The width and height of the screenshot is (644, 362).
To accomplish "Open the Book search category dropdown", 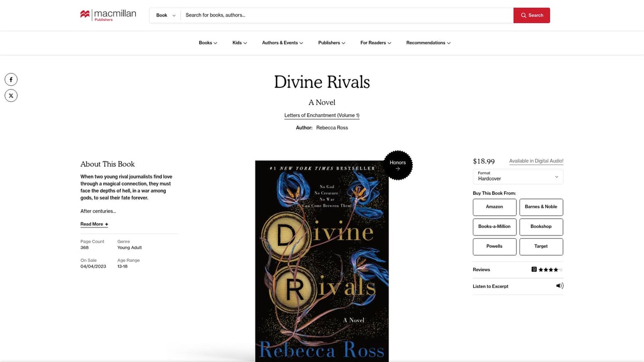I will tap(165, 15).
